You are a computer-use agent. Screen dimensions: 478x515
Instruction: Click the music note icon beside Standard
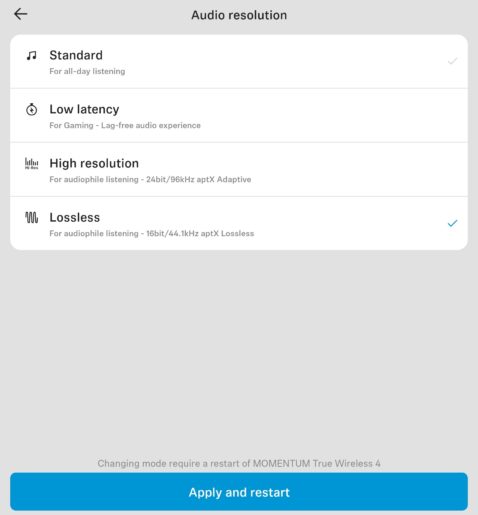click(32, 55)
